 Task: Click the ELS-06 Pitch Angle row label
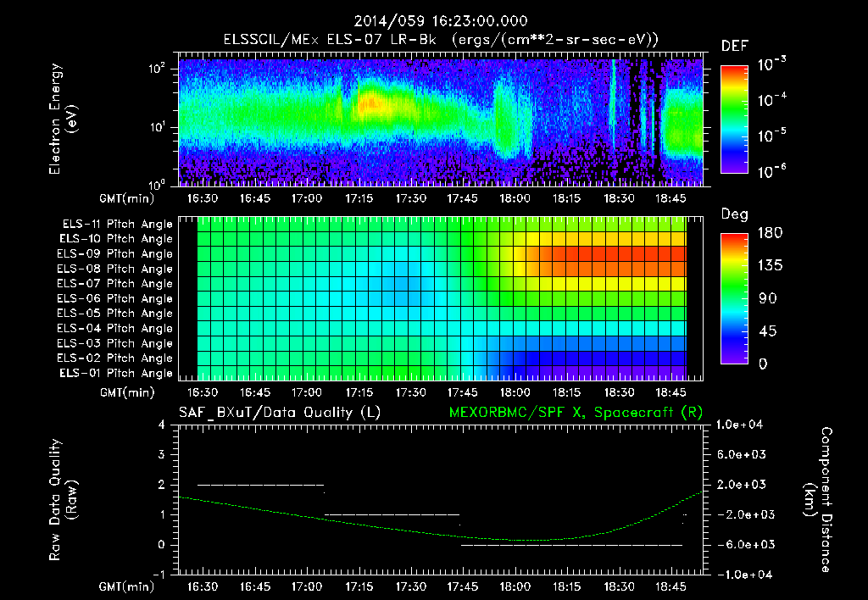click(114, 298)
